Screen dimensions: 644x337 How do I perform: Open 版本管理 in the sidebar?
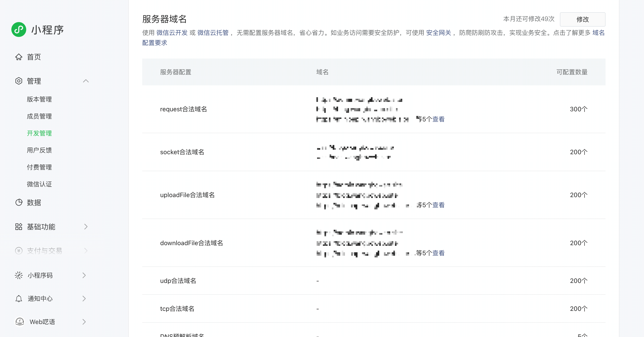point(39,99)
